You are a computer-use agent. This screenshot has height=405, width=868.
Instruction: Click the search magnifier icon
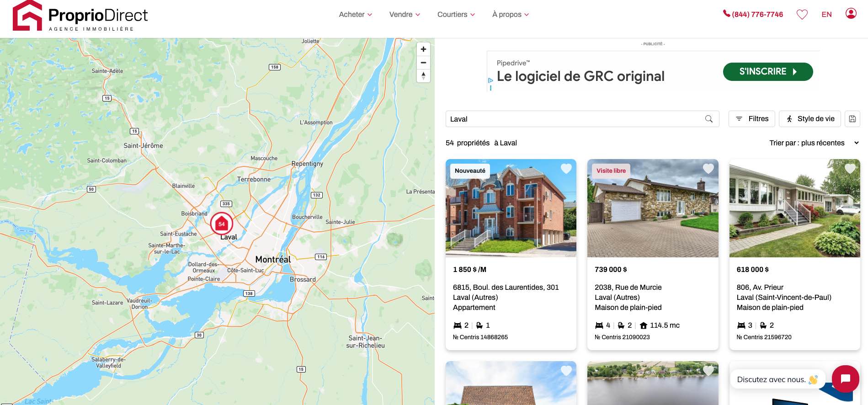708,119
